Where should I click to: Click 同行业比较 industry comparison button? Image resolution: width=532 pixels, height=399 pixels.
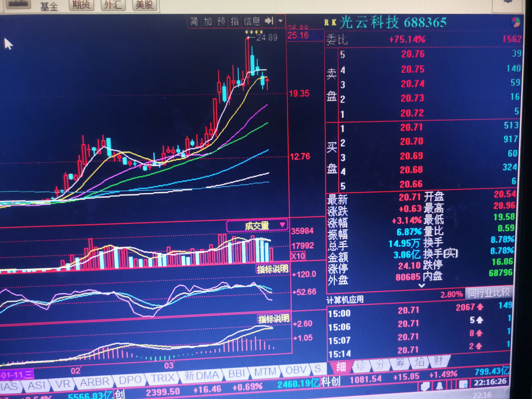tap(489, 293)
